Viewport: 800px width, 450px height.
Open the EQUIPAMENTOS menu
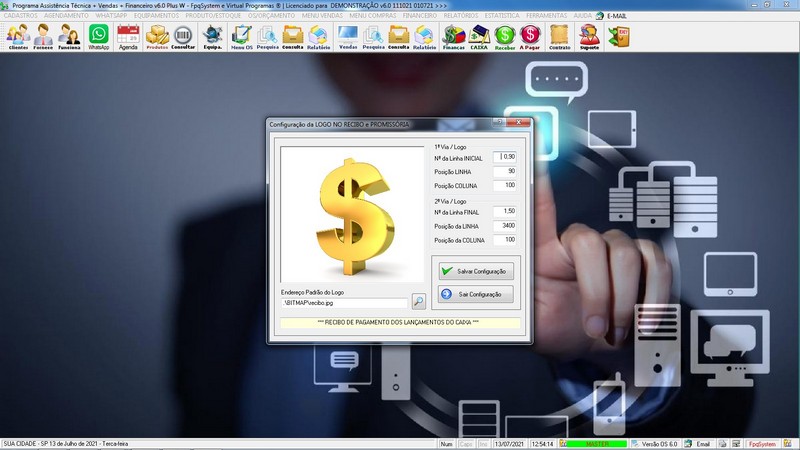pyautogui.click(x=157, y=16)
